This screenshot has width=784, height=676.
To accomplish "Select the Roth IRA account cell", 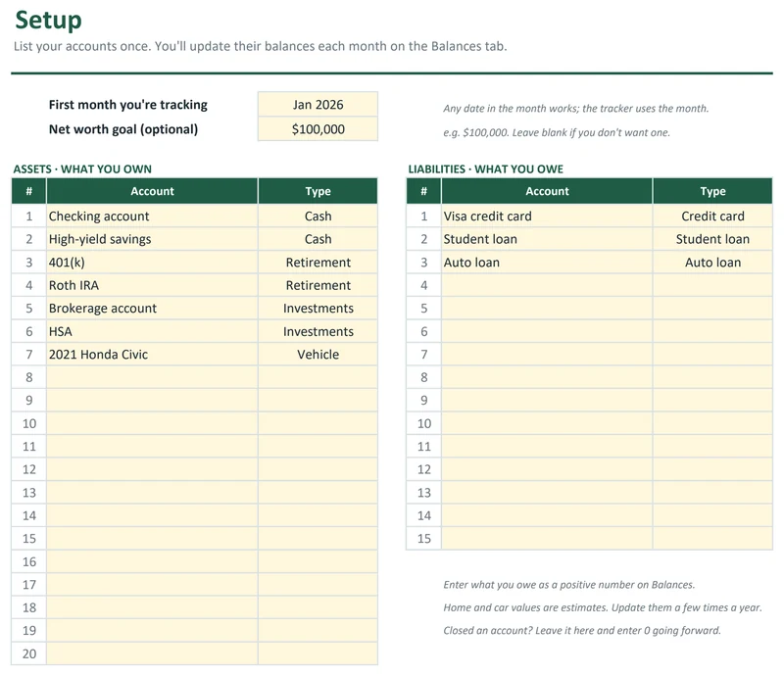I will tap(152, 285).
